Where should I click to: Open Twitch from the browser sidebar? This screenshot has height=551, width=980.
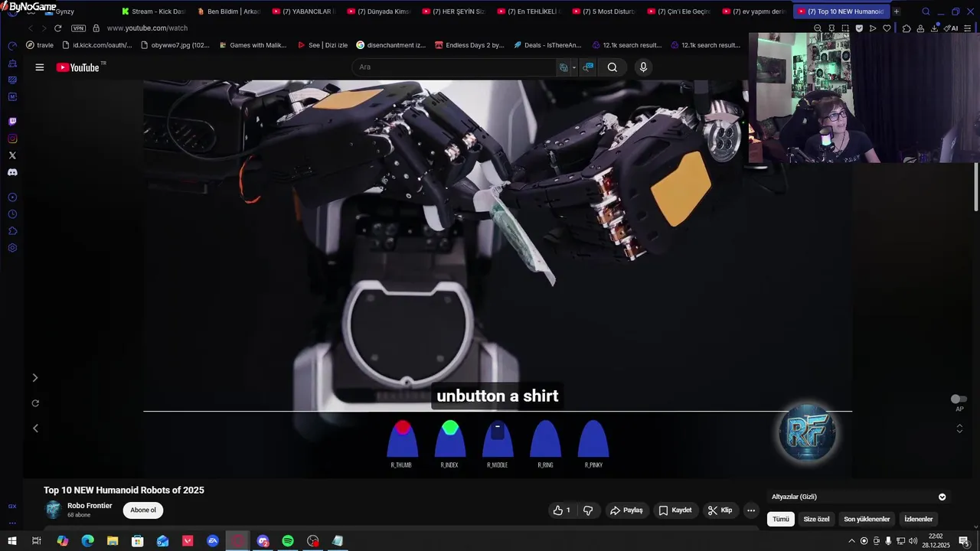point(12,122)
